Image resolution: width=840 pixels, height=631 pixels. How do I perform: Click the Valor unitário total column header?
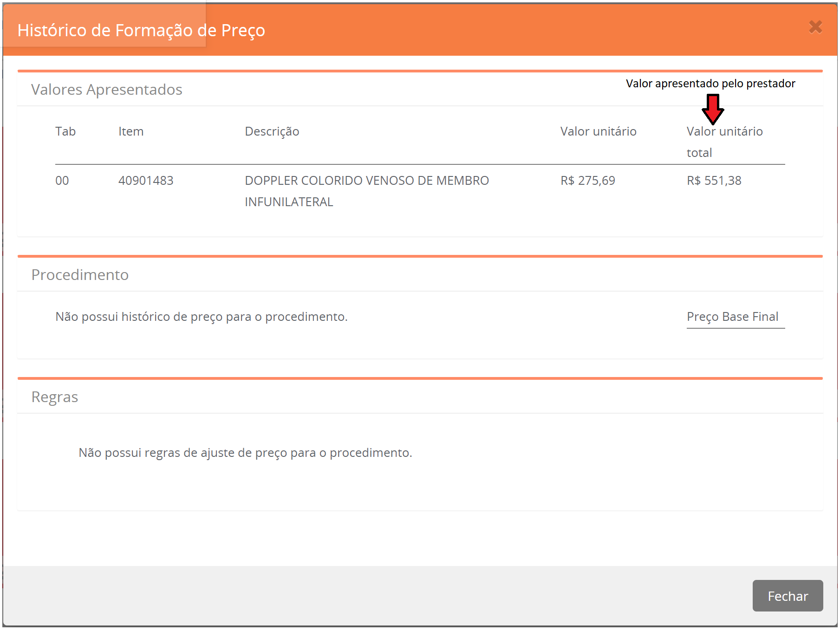pyautogui.click(x=724, y=142)
